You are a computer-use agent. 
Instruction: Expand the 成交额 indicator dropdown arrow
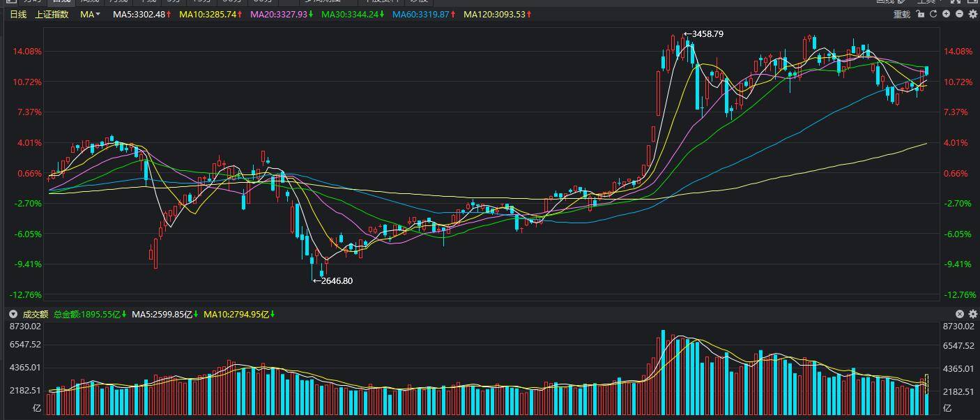pos(13,315)
